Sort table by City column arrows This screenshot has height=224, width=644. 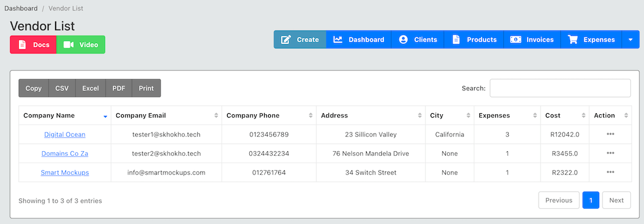click(468, 115)
